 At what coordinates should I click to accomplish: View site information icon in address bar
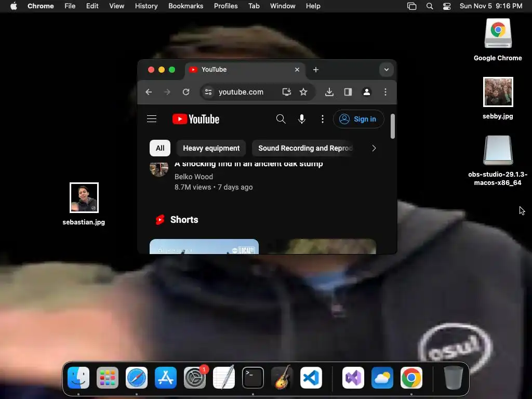(208, 92)
